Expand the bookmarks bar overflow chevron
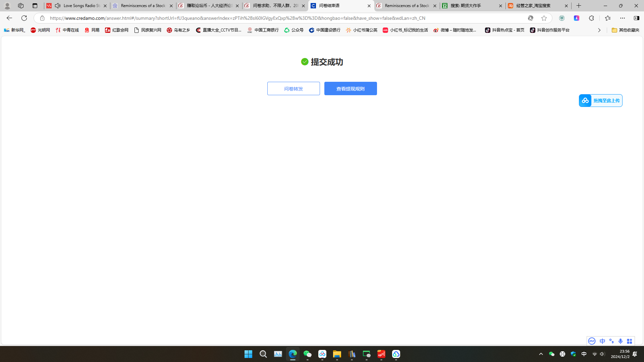The image size is (644, 362). point(599,30)
